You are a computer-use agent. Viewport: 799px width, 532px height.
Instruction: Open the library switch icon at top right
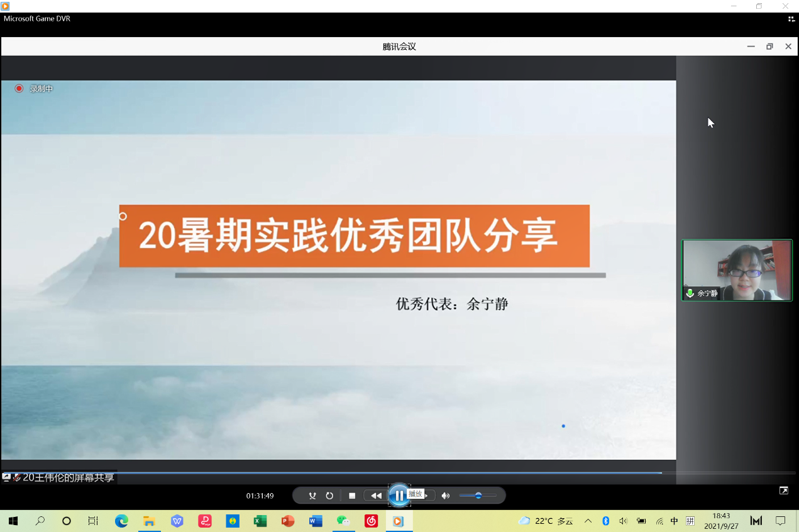tap(791, 19)
